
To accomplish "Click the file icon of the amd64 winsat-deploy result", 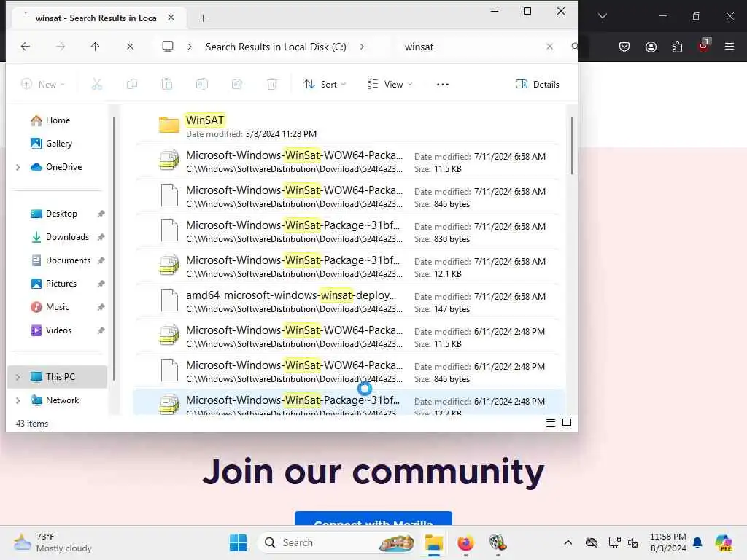I will click(169, 300).
